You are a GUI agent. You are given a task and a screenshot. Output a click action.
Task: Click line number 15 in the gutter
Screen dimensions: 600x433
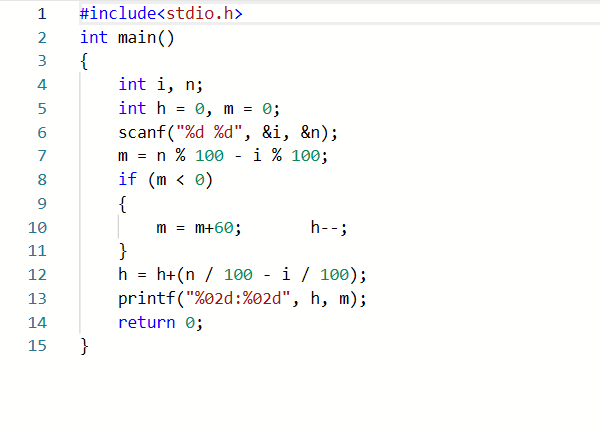coord(38,346)
